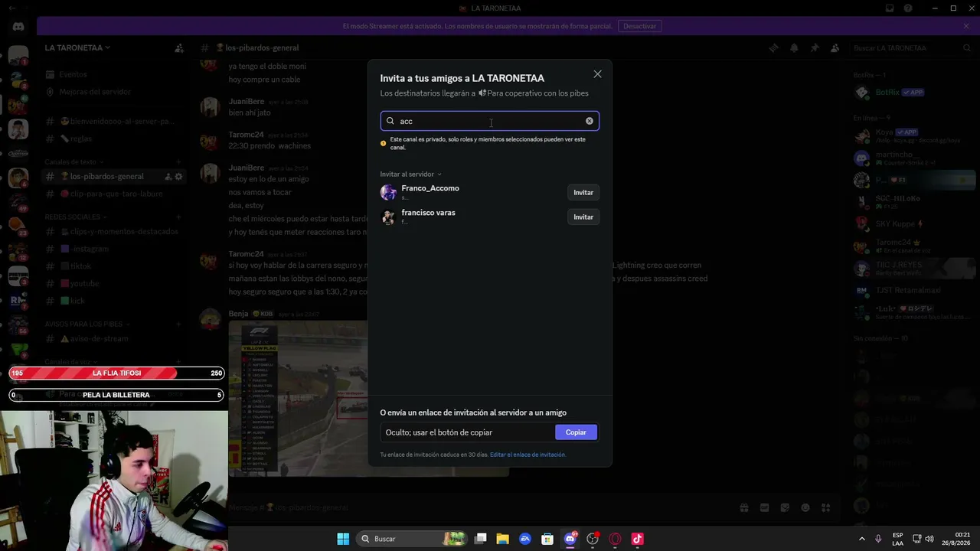Click the hidden invite link field

click(x=468, y=432)
